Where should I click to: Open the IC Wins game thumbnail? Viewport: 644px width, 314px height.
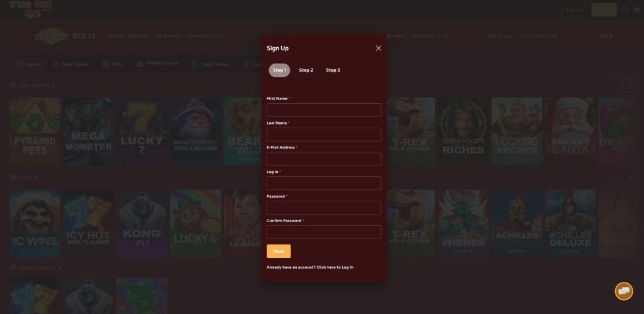click(x=35, y=223)
